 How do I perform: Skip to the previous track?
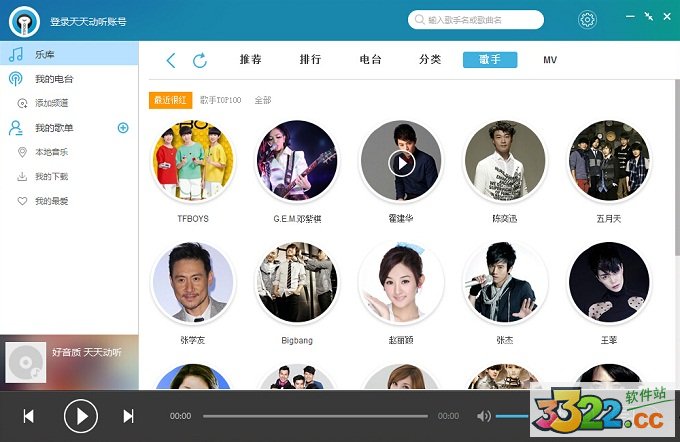(29, 416)
